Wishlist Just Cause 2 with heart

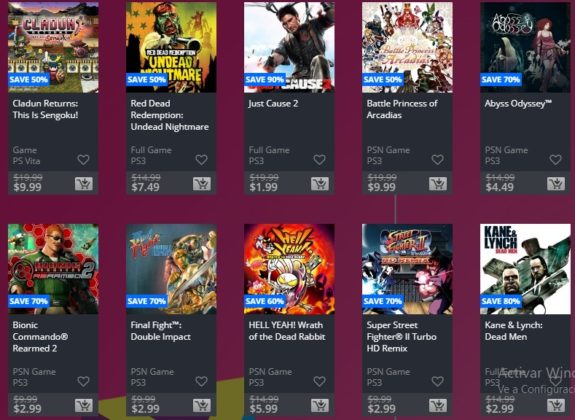319,160
